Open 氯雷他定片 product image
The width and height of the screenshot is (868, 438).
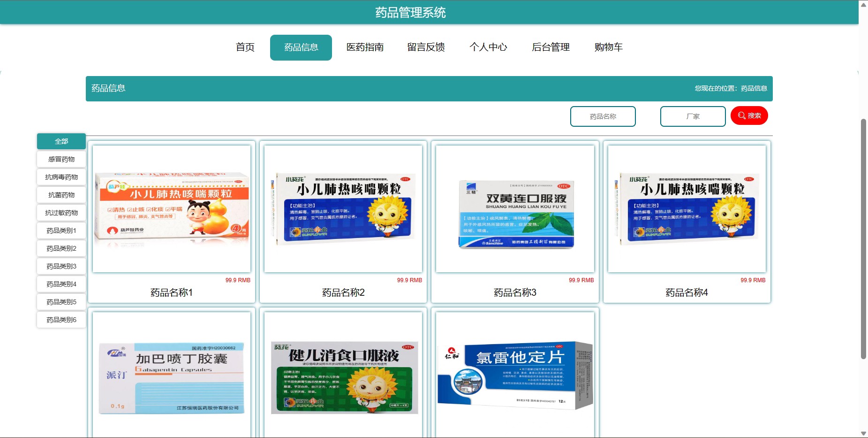click(x=515, y=375)
